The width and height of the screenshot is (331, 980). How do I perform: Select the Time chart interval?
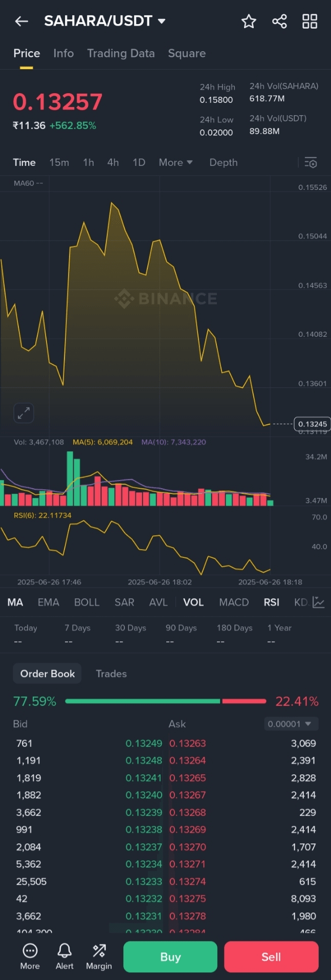click(24, 162)
